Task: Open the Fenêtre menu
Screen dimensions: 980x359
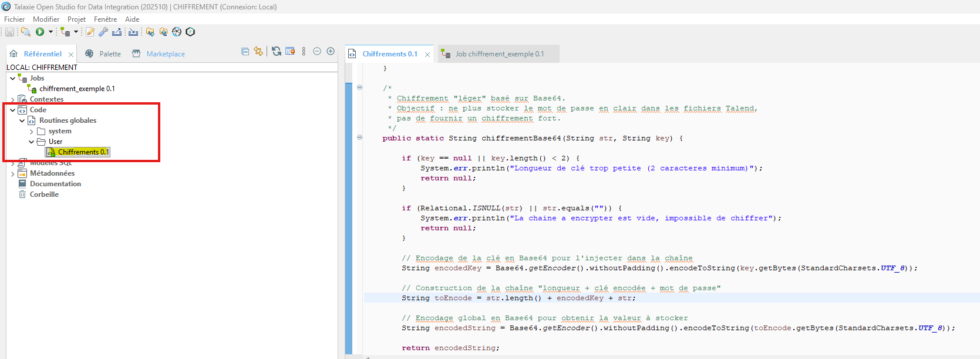Action: (105, 19)
